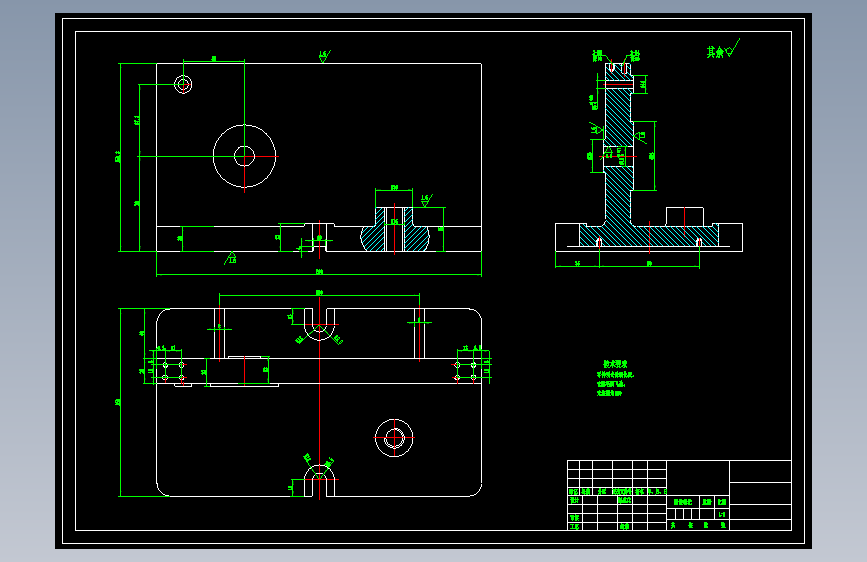Select the left four-hole group in plan view
867x562 pixels.
(173, 371)
